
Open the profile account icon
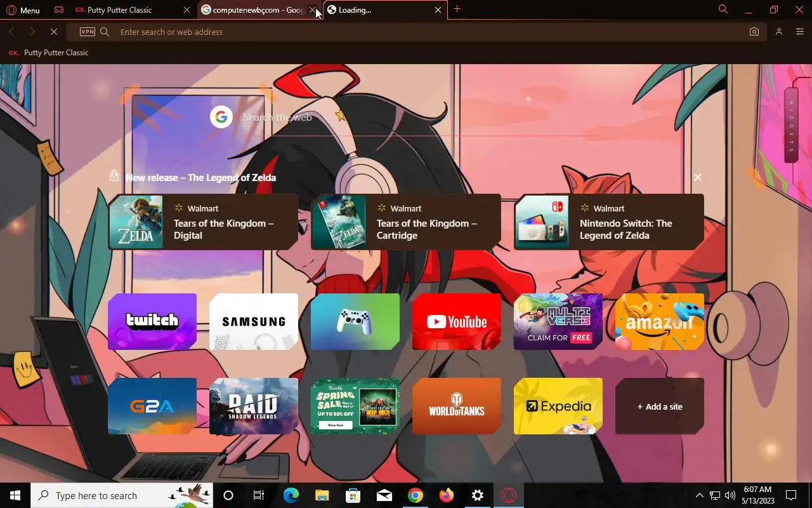click(x=779, y=32)
